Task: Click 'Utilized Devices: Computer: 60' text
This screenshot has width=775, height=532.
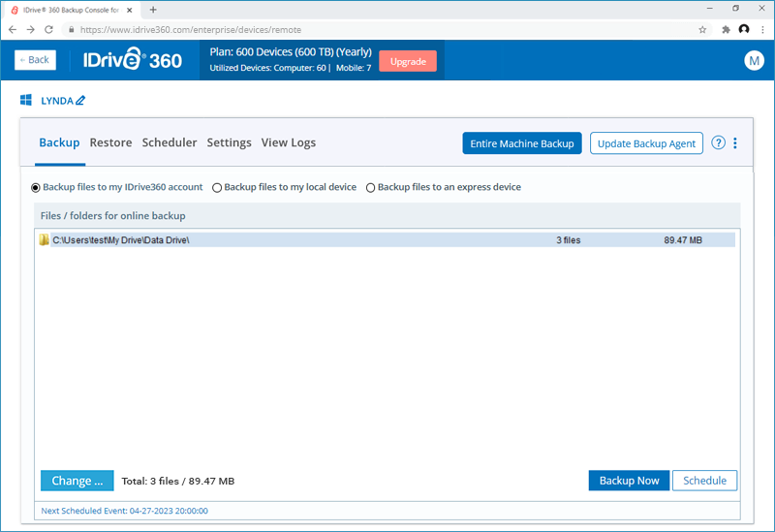Action: coord(268,68)
